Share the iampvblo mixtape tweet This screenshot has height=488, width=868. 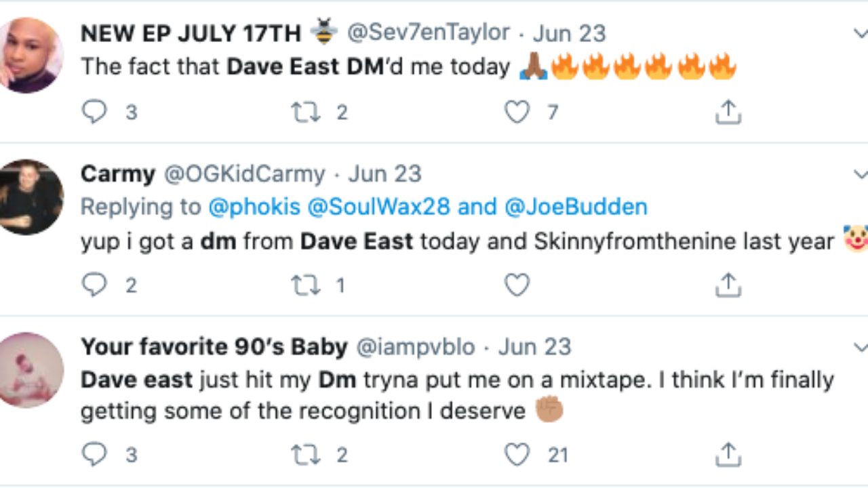(728, 454)
